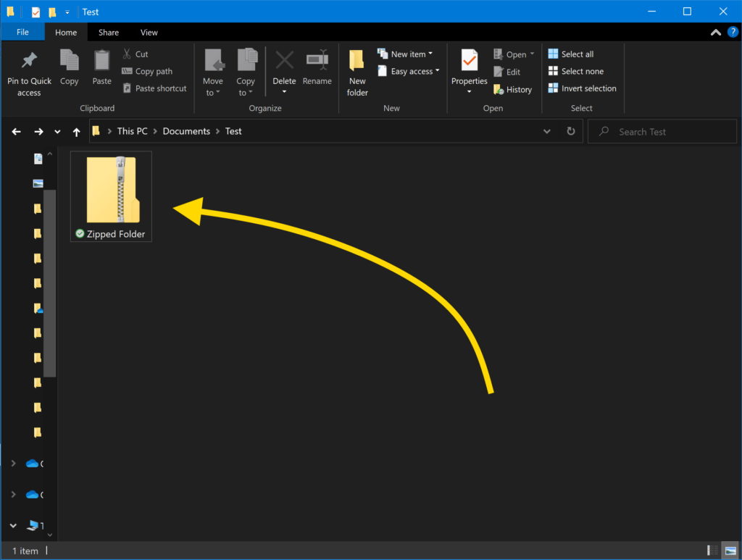Switch to the View ribbon tab
The image size is (742, 560).
point(149,32)
